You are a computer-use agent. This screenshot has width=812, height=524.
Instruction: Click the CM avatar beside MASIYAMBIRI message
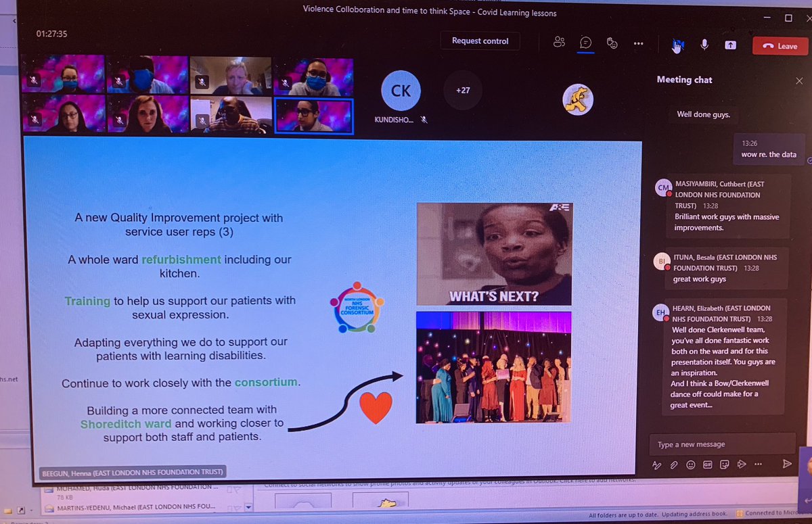pyautogui.click(x=663, y=189)
